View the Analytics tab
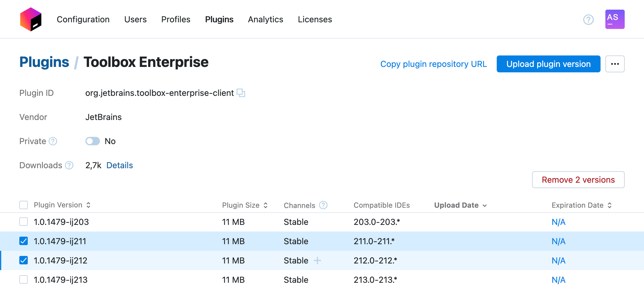Image resolution: width=644 pixels, height=290 pixels. point(266,19)
